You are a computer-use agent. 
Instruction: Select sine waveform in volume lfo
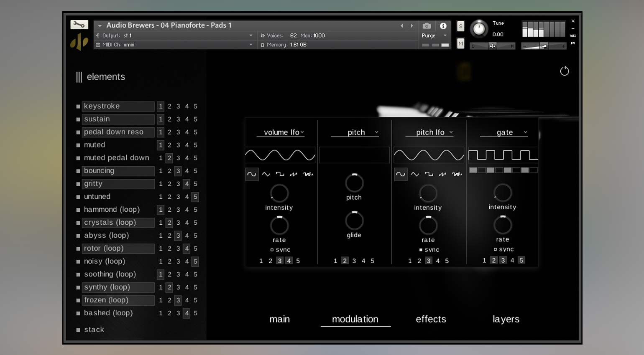[252, 174]
